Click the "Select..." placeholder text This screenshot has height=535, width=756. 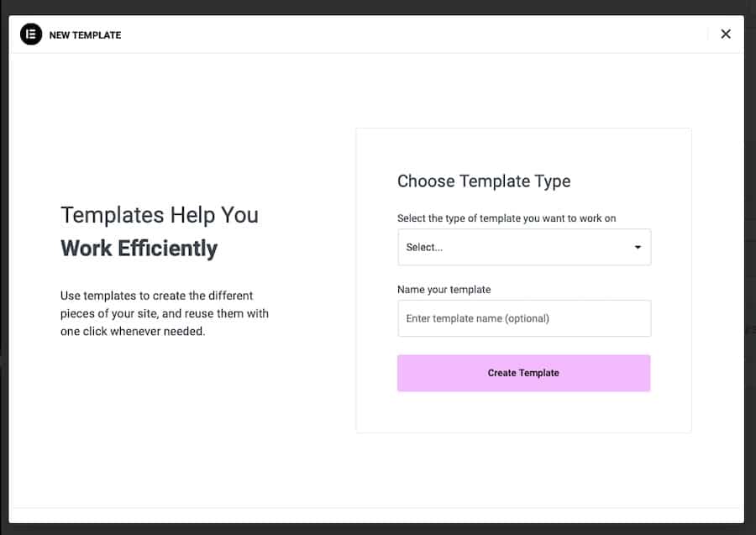[424, 248]
